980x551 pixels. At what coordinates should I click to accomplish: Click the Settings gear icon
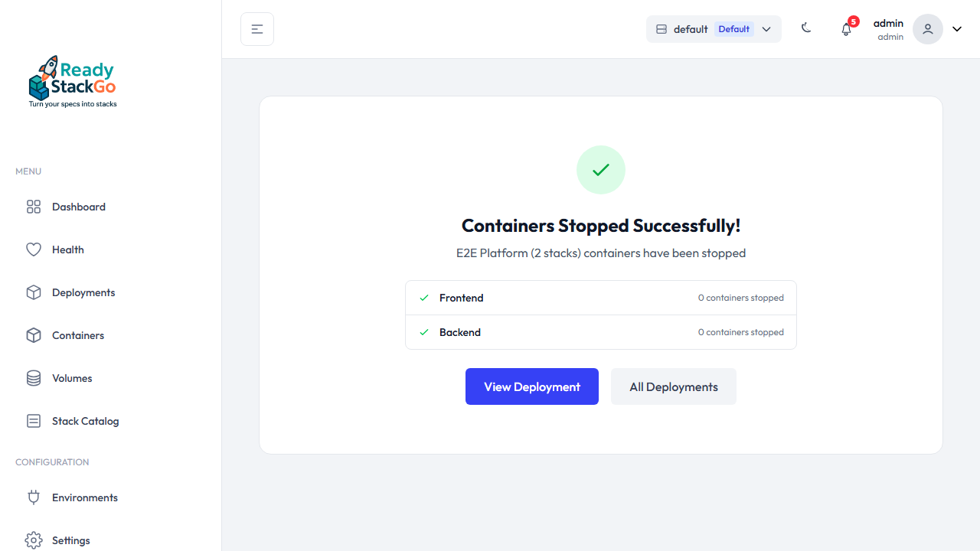[x=34, y=540]
